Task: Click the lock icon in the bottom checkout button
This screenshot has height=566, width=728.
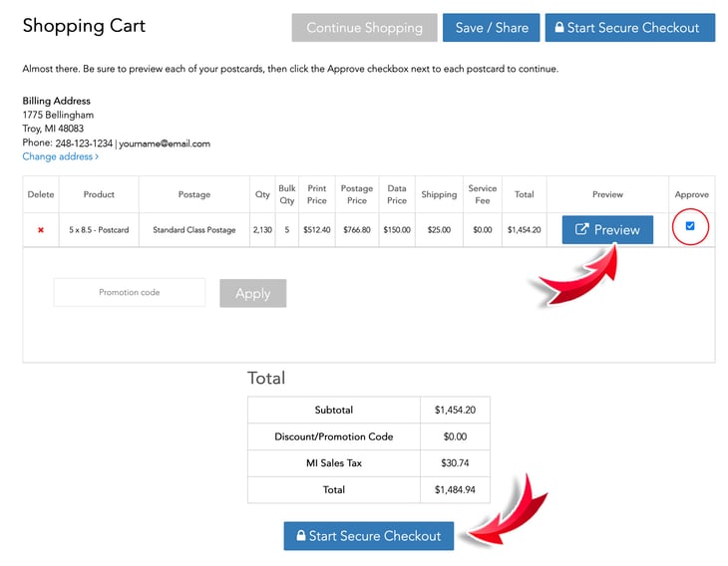Action: click(x=299, y=536)
